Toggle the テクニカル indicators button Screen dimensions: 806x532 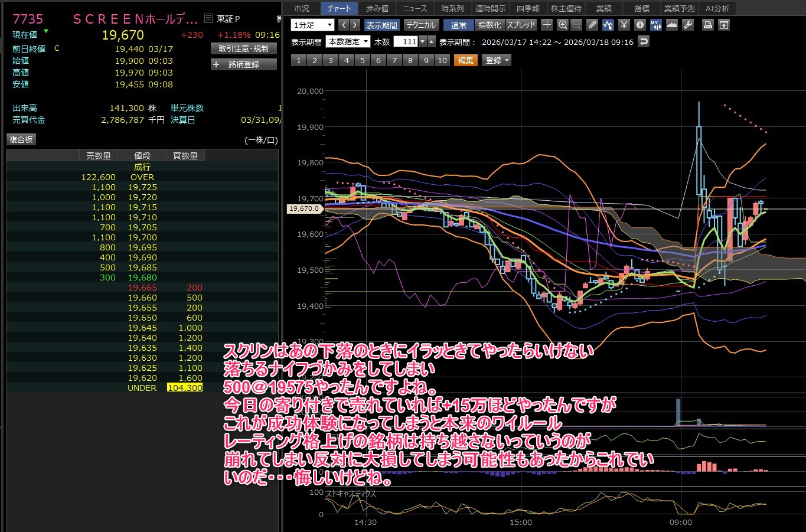click(x=421, y=25)
